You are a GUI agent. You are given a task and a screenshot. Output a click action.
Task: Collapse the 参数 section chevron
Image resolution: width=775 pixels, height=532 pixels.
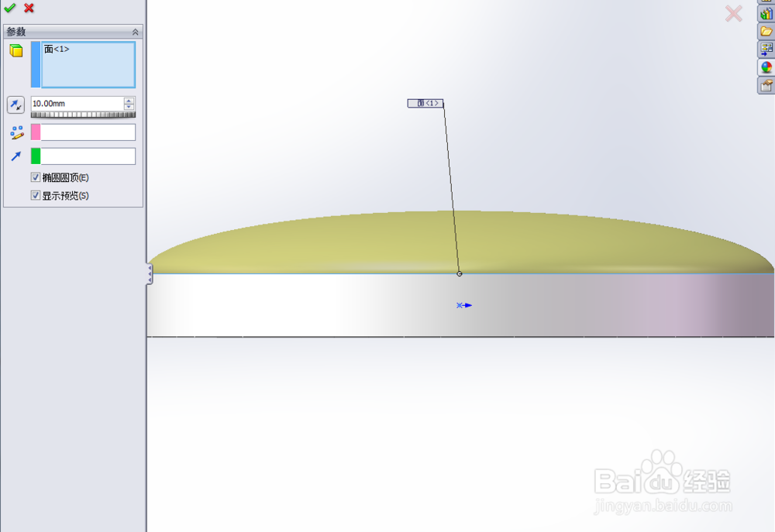tap(135, 32)
